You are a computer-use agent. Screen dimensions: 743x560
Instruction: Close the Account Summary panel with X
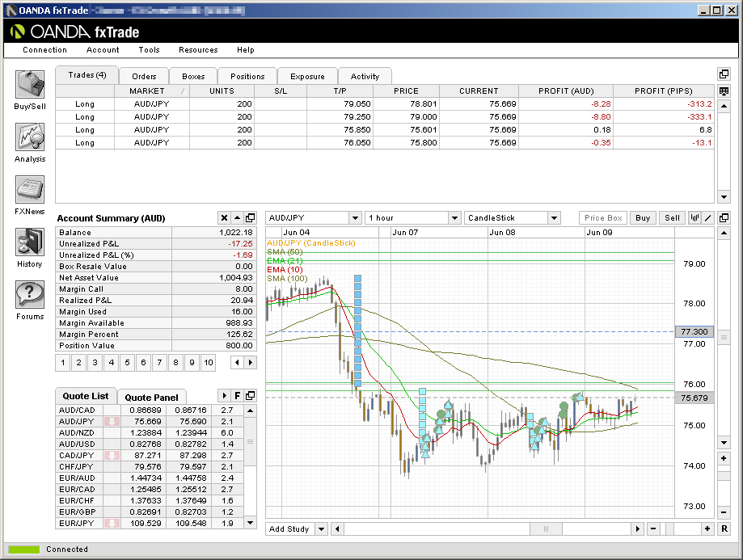point(224,218)
